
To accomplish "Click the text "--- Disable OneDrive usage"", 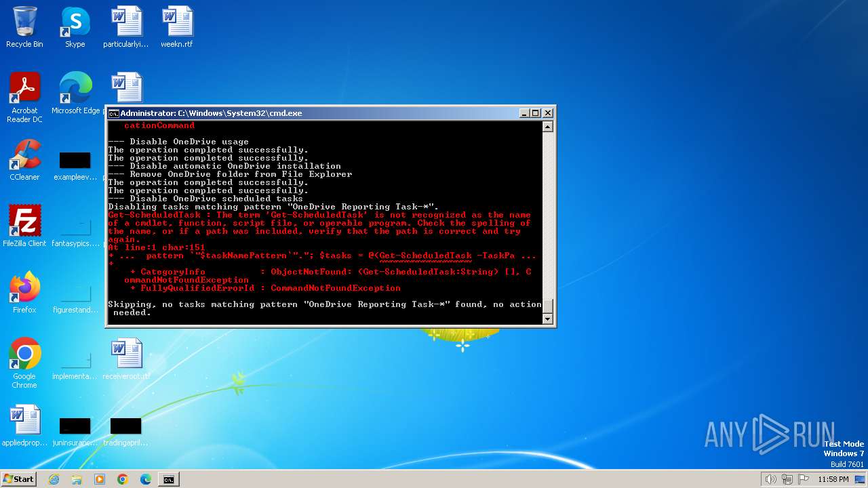I will [178, 142].
